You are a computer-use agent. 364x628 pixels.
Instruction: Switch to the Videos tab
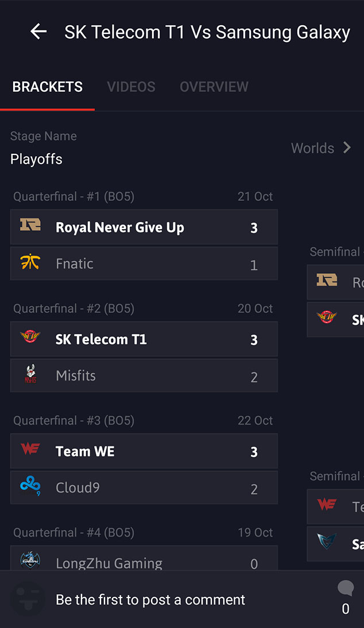click(131, 87)
